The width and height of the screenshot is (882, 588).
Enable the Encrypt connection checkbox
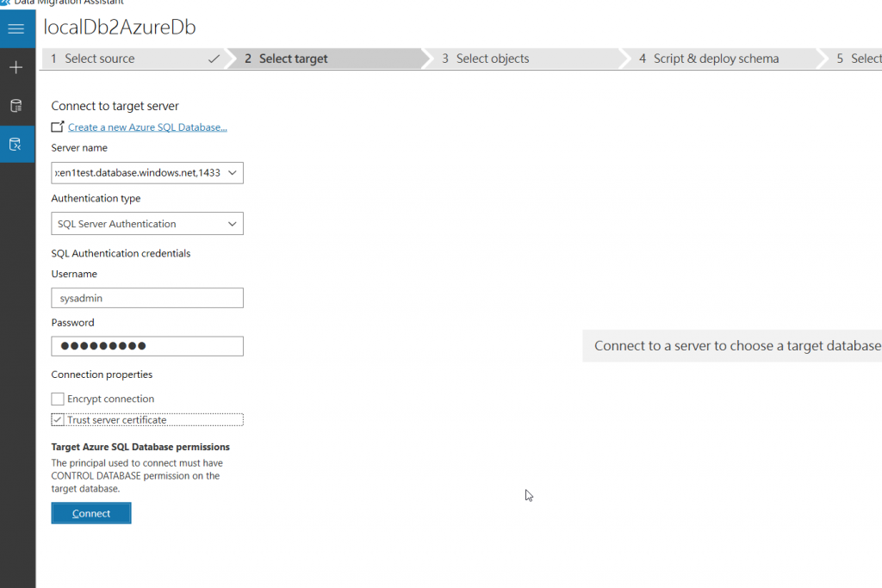pyautogui.click(x=58, y=399)
